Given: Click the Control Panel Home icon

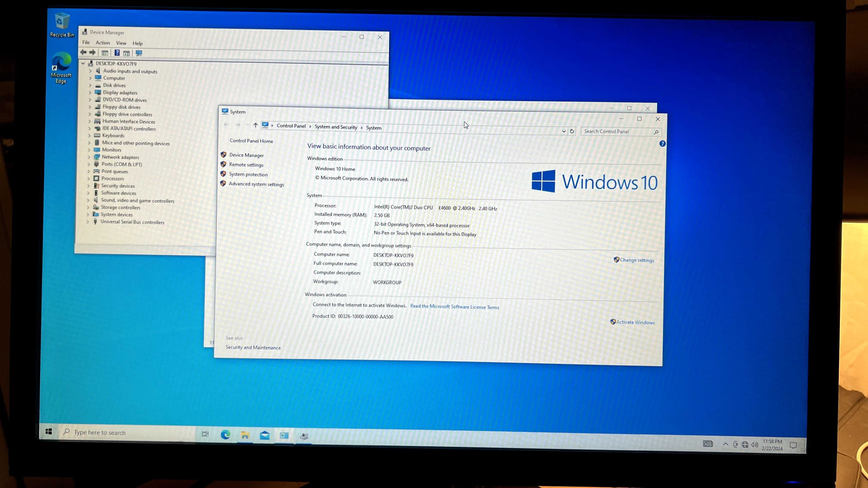Looking at the screenshot, I should (251, 141).
